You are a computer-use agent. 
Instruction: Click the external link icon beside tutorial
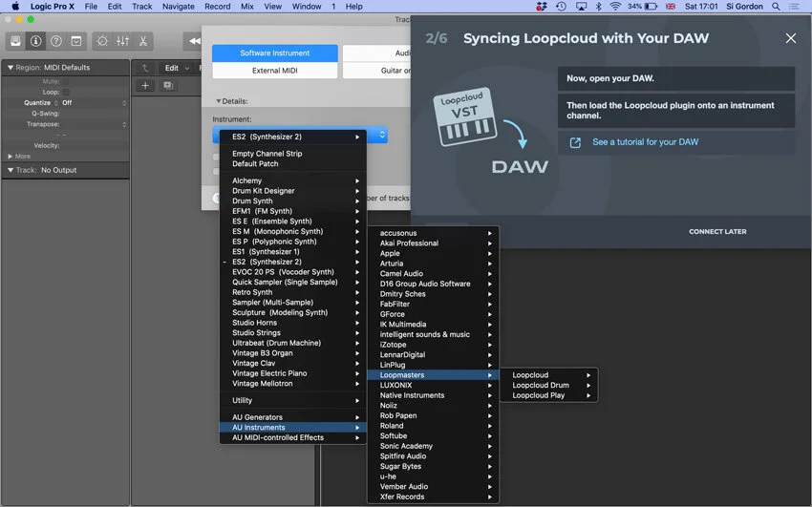point(575,142)
